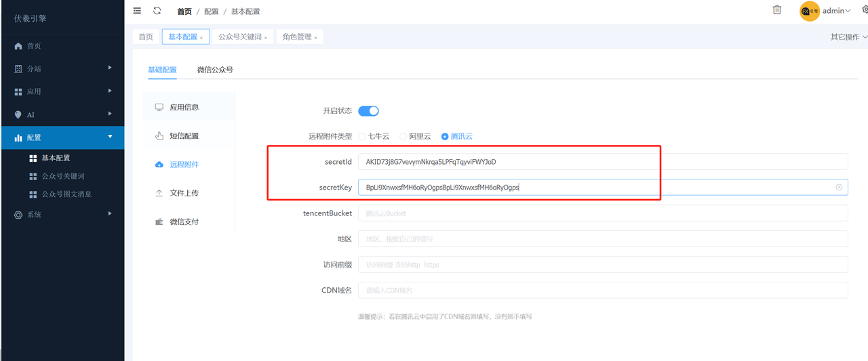This screenshot has width=868, height=361.
Task: Click the 基本配置 submenu grid icon
Action: click(x=33, y=158)
